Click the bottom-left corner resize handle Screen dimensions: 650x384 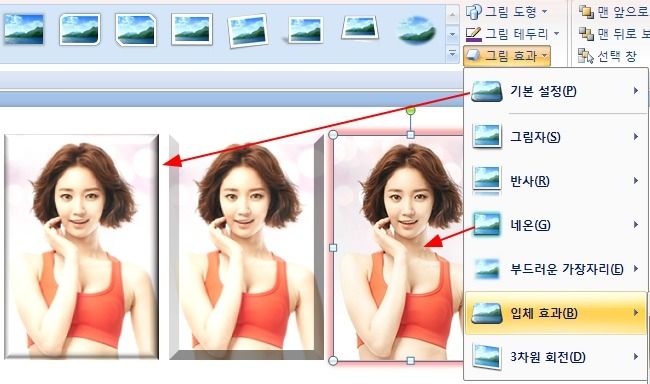[x=333, y=360]
